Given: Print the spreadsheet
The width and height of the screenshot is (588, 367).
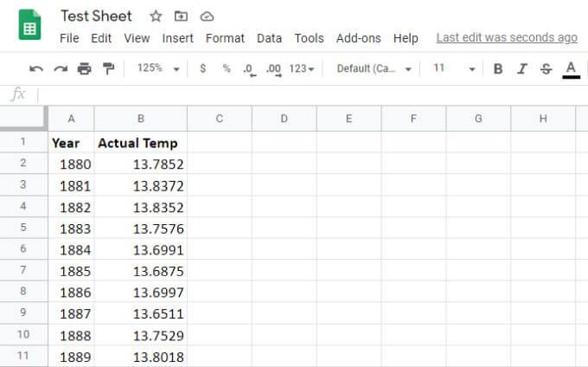Looking at the screenshot, I should pos(84,68).
